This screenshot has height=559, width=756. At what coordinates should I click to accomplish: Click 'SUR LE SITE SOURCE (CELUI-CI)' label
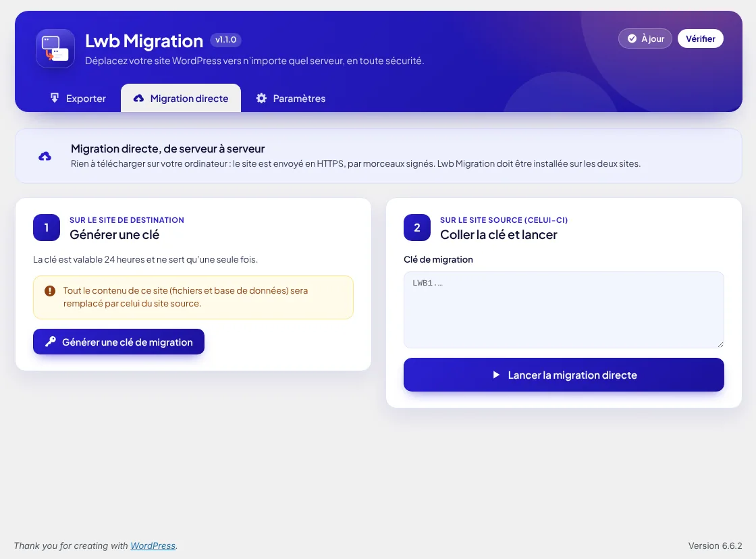[504, 220]
